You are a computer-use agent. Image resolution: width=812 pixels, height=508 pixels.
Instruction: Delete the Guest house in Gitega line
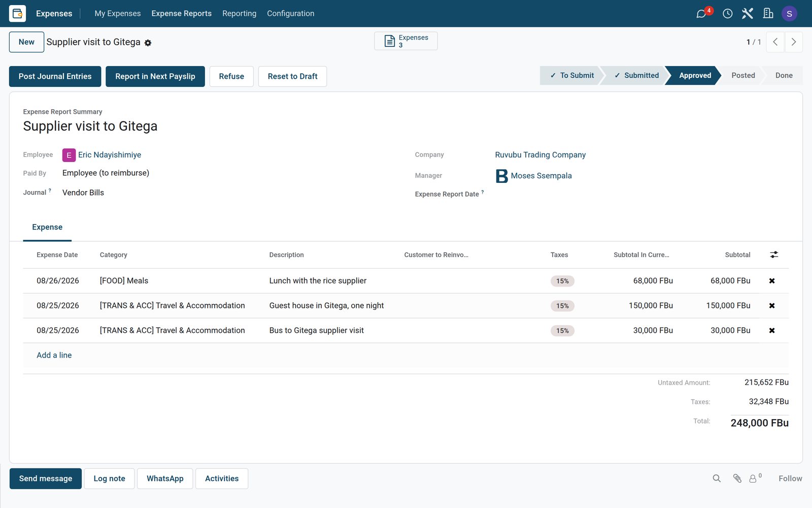(772, 306)
